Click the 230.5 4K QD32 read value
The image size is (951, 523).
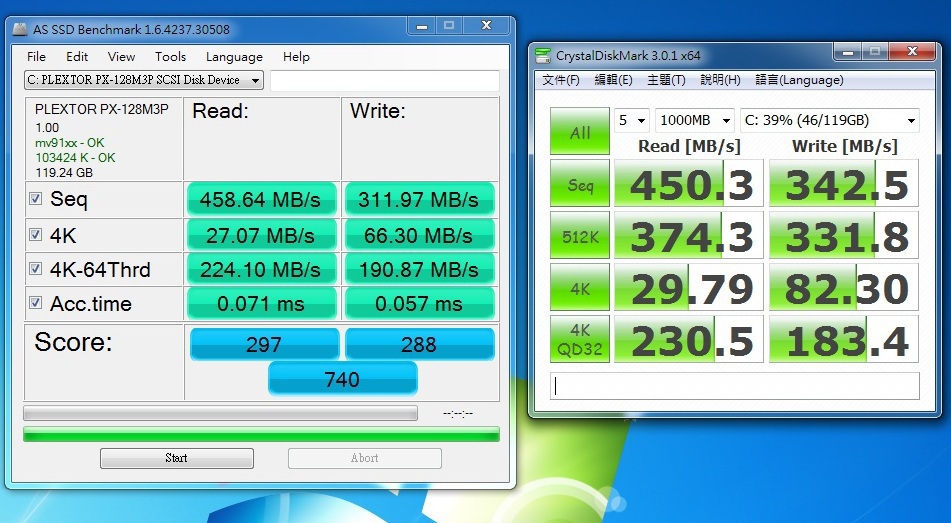coord(689,339)
